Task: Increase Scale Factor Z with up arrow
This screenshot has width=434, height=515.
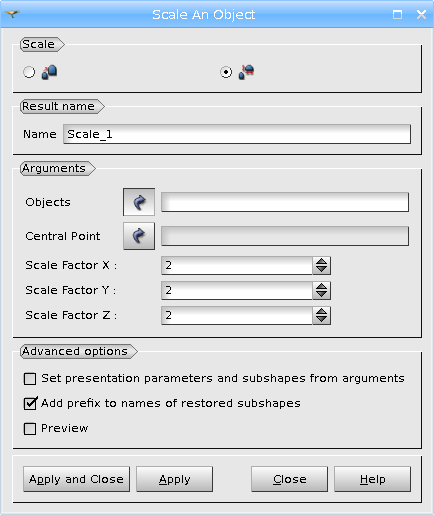Action: 322,312
